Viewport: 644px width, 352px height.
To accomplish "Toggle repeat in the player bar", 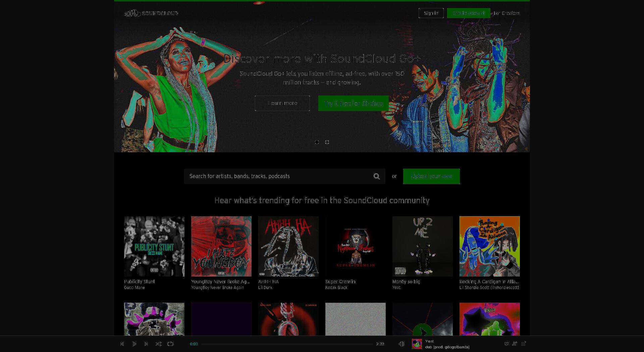I will 170,344.
